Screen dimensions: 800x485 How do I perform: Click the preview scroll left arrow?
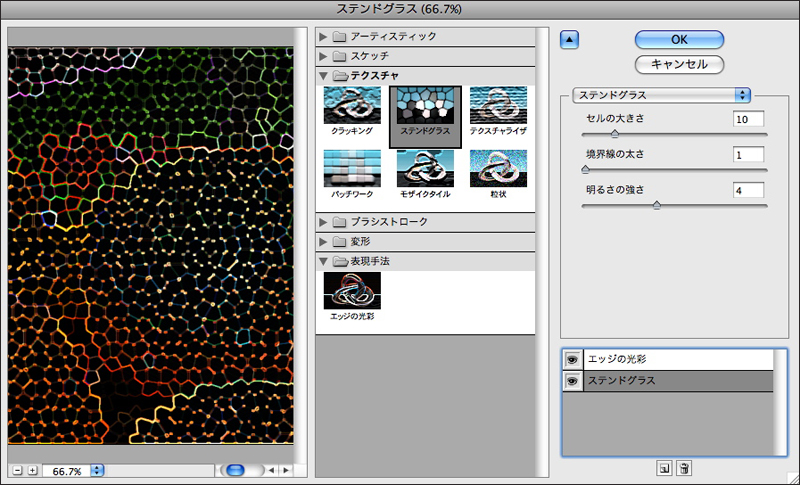coord(272,470)
